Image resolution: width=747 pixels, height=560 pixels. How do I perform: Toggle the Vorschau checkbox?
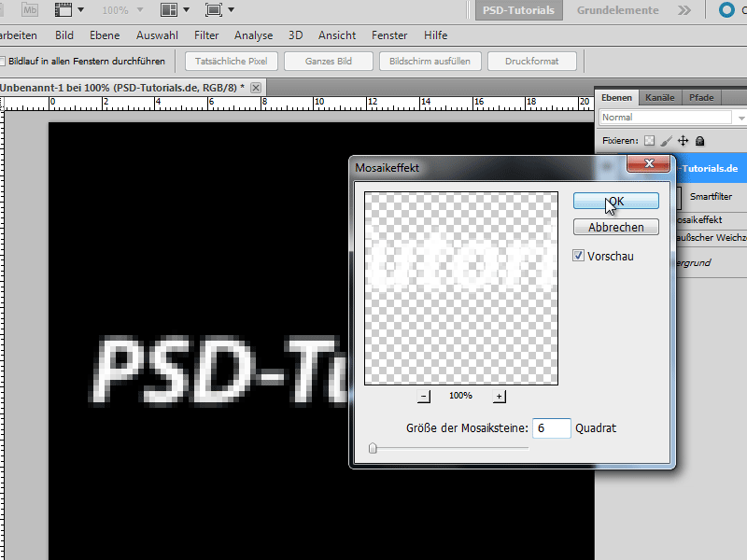click(578, 256)
